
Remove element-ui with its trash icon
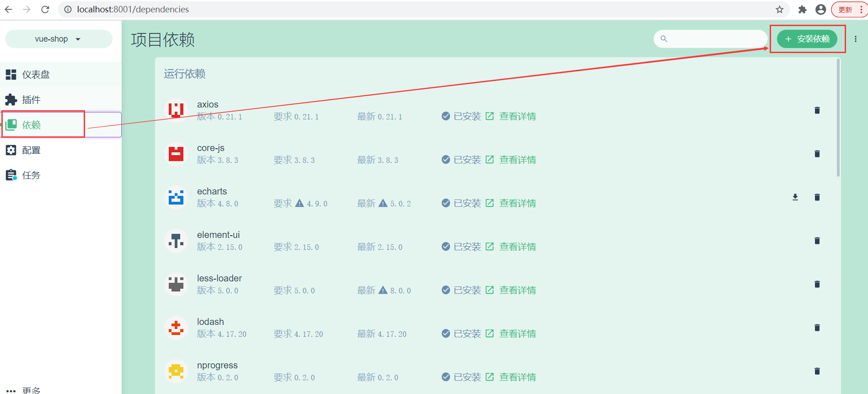(817, 241)
